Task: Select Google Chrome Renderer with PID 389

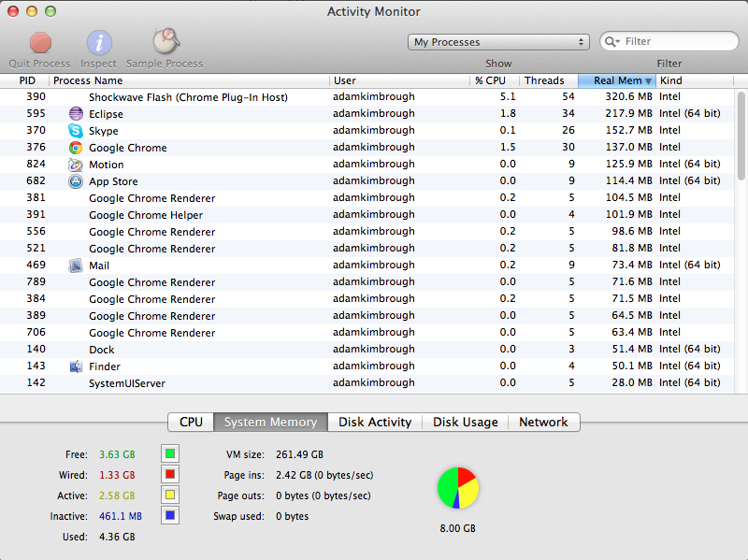Action: pos(367,316)
